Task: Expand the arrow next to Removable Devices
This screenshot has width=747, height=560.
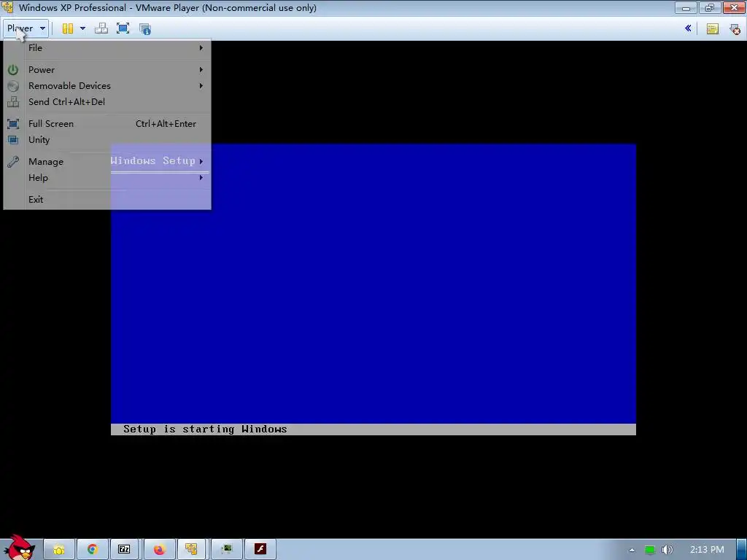Action: tap(201, 86)
